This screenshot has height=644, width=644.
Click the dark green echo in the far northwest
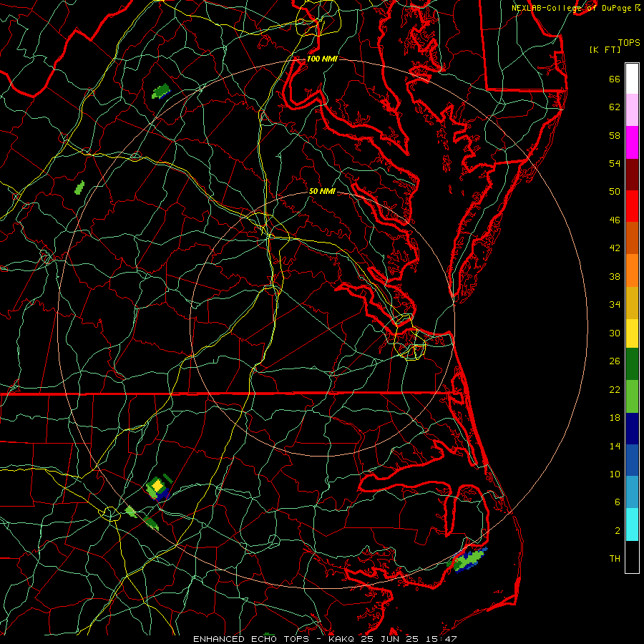click(x=160, y=91)
